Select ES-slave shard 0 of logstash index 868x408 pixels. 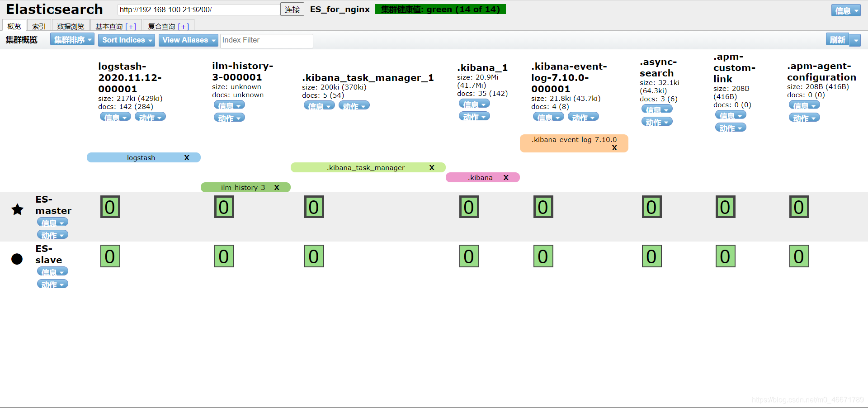[110, 256]
